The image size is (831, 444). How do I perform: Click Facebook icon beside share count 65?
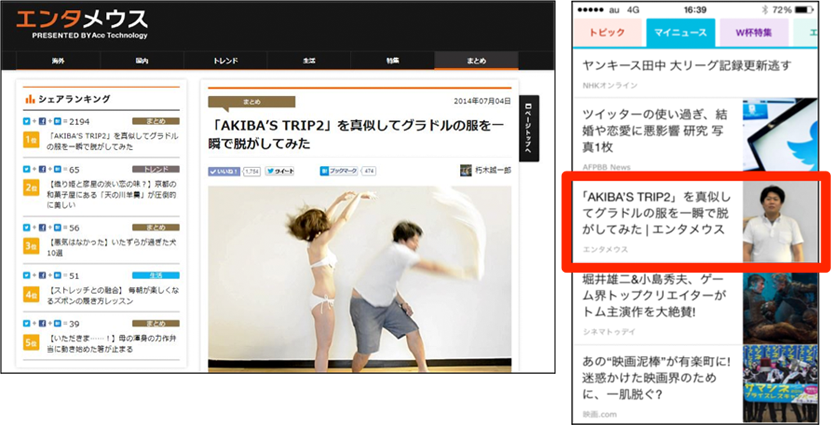pos(42,170)
